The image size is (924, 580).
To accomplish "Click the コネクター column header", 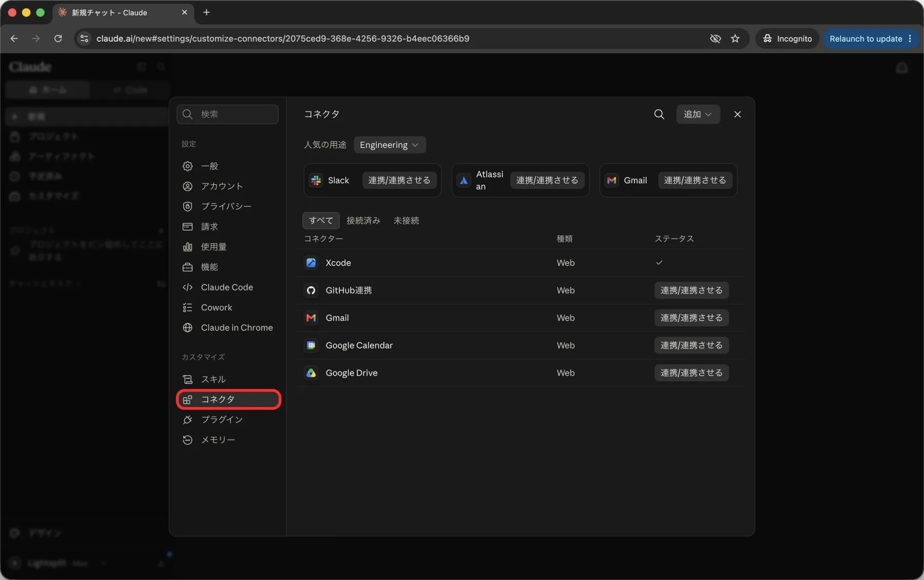I will pos(323,239).
